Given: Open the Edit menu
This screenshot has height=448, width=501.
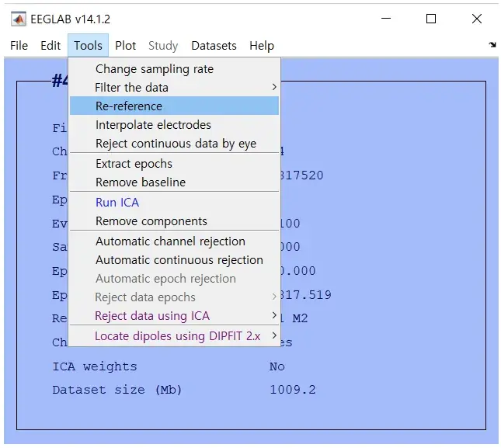Looking at the screenshot, I should [50, 46].
